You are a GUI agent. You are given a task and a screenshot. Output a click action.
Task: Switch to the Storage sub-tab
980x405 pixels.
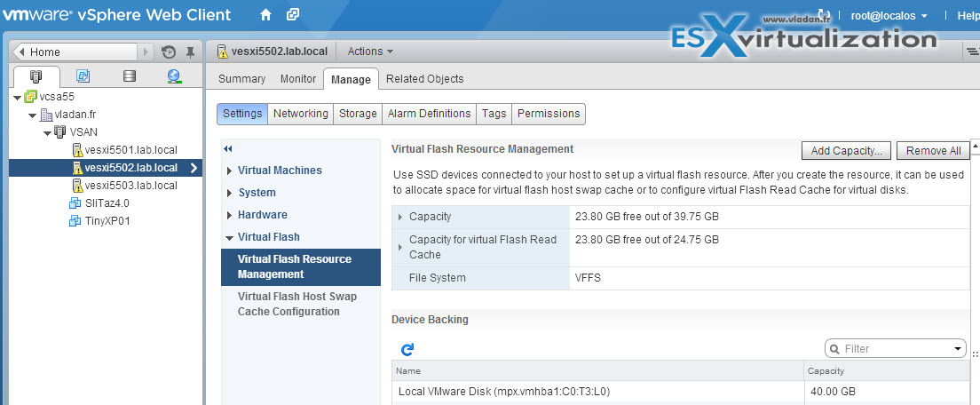[x=358, y=114]
